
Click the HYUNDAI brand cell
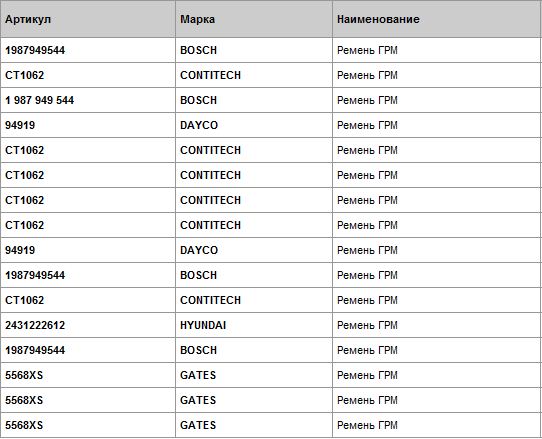pyautogui.click(x=203, y=325)
